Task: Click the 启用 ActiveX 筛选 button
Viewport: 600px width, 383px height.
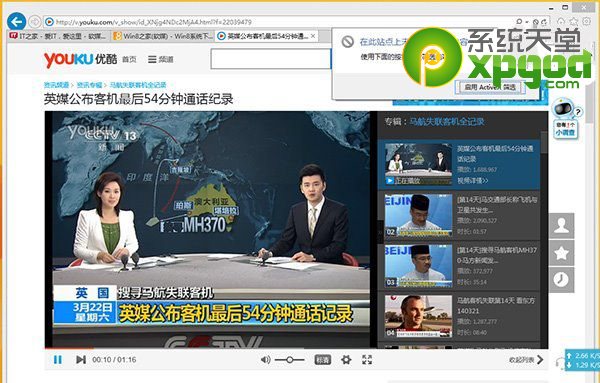Action: [x=490, y=87]
